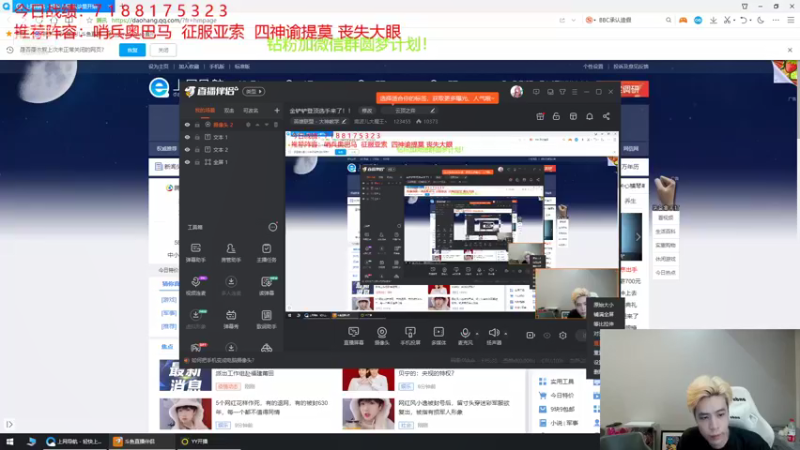Open the 歌词助手 tool
Viewport: 800px width, 450px height.
coord(266,319)
